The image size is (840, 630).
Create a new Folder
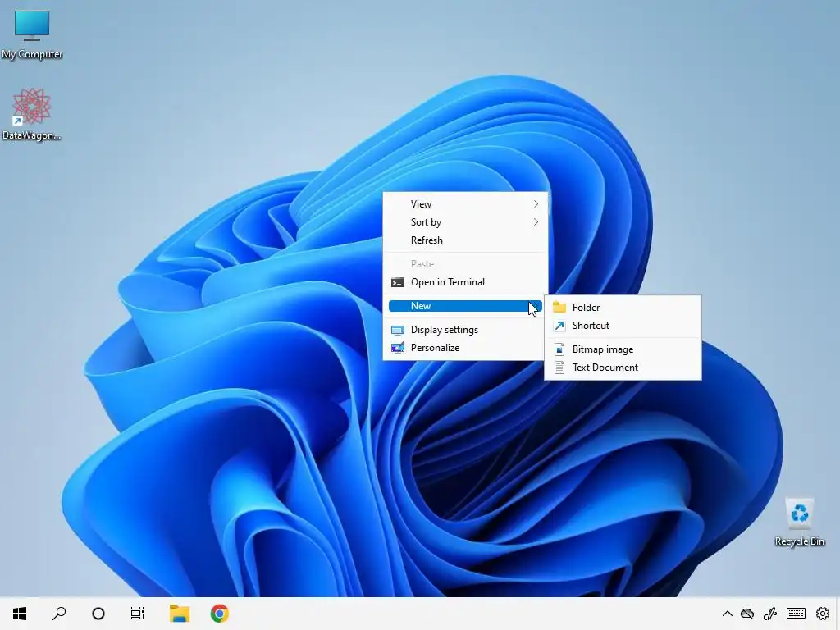pos(623,308)
